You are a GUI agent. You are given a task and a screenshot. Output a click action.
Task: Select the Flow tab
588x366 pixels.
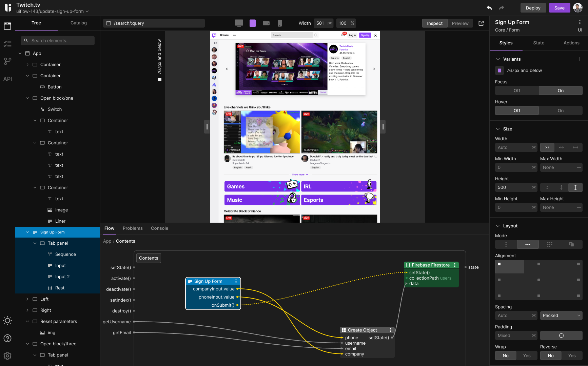(109, 228)
